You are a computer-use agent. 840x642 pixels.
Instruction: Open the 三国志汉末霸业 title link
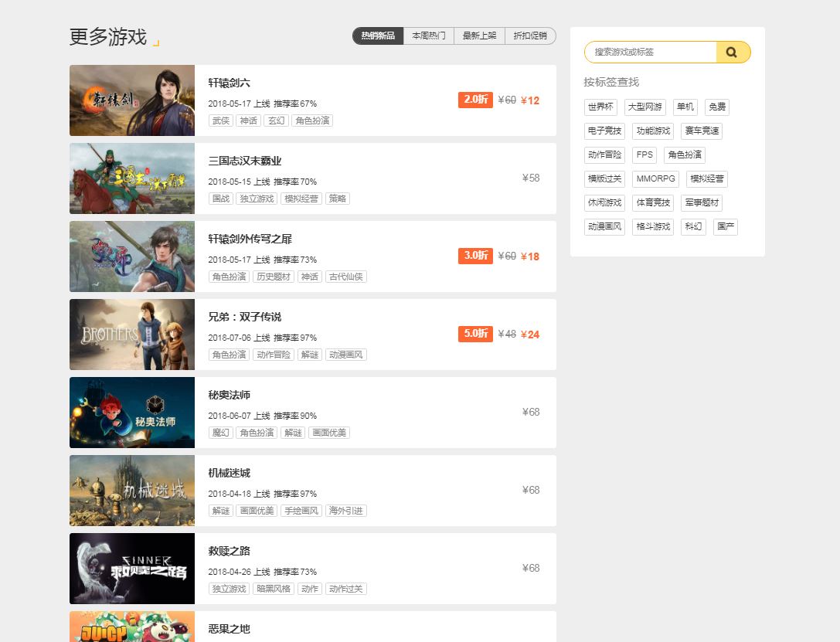click(245, 161)
